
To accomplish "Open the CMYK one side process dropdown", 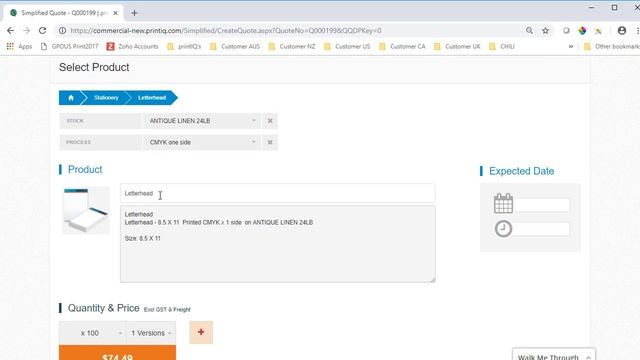I will tap(202, 142).
